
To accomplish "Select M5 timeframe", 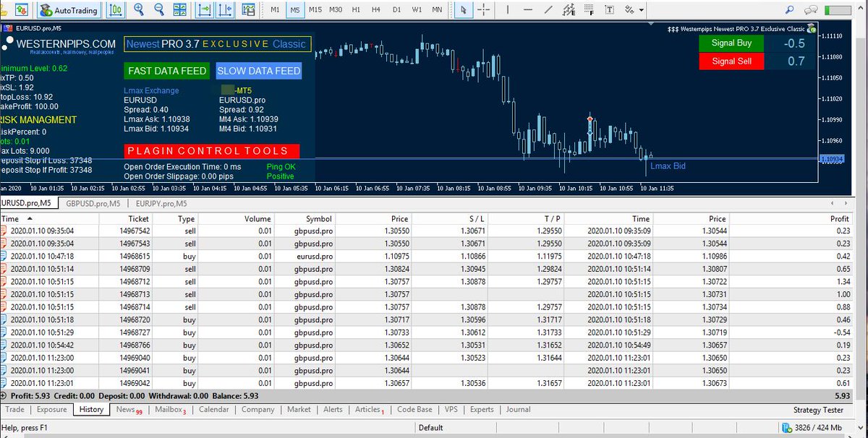I will pyautogui.click(x=294, y=10).
